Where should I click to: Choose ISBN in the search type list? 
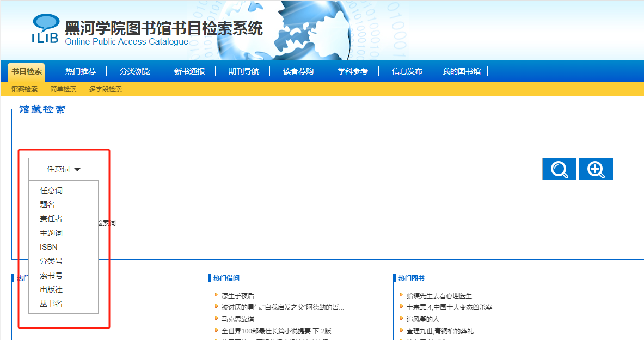[48, 247]
